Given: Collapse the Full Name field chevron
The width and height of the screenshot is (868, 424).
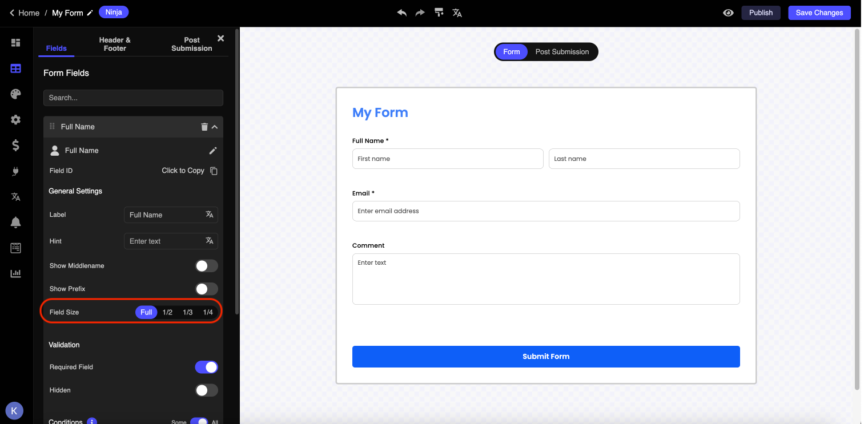Looking at the screenshot, I should 215,127.
